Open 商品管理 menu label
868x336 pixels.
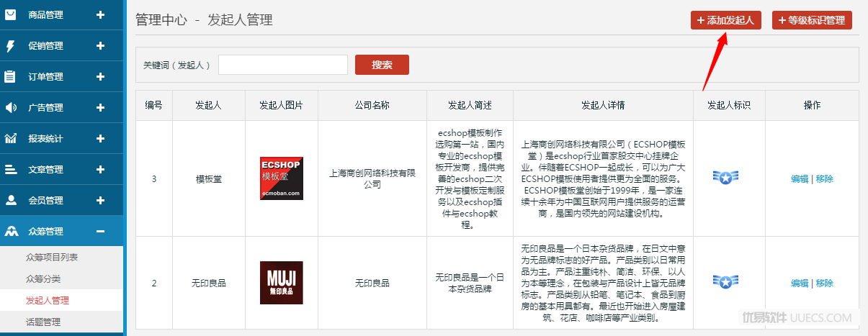point(45,14)
